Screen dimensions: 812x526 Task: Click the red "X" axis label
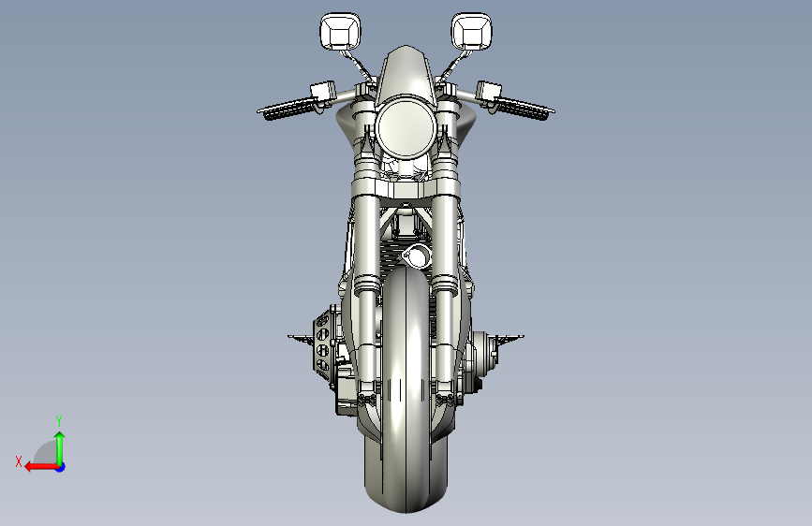tap(19, 461)
